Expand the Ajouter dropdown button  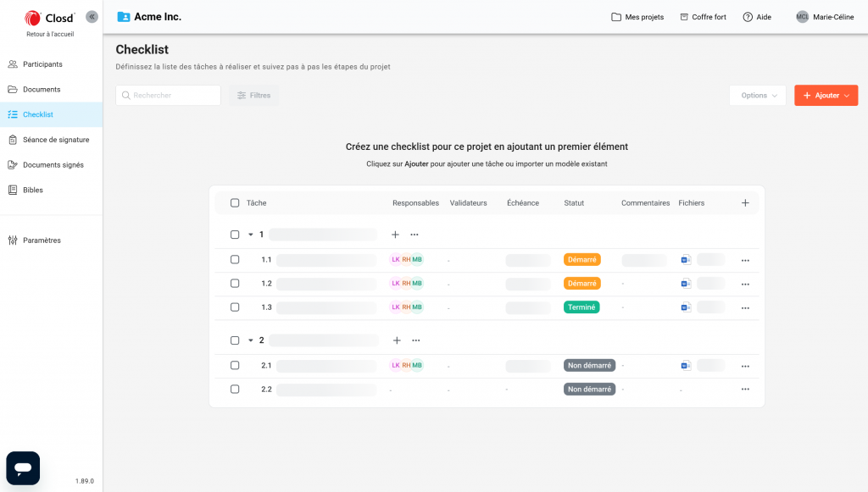[826, 96]
